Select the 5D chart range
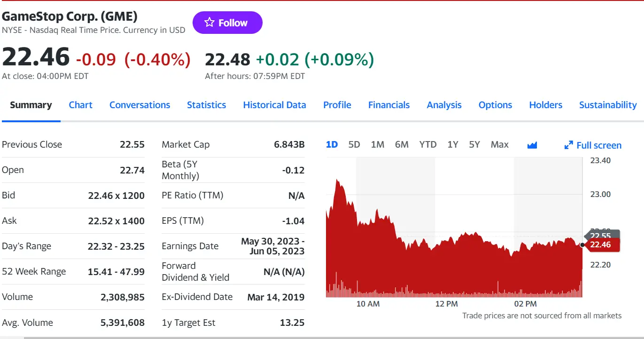 tap(354, 145)
